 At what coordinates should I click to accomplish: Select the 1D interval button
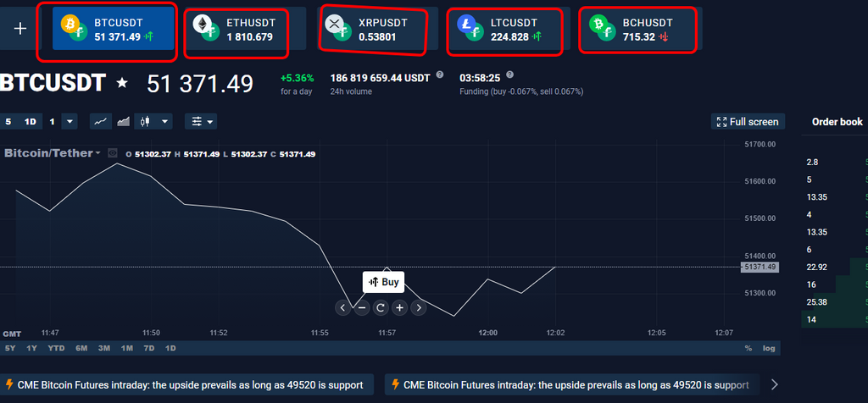[30, 122]
